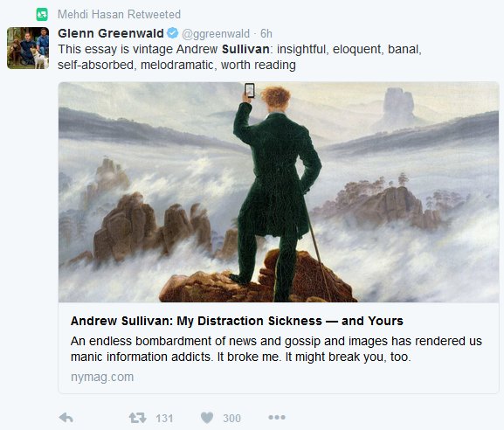
Task: Click the bold Sullivan keyword in the tweet
Action: 245,49
